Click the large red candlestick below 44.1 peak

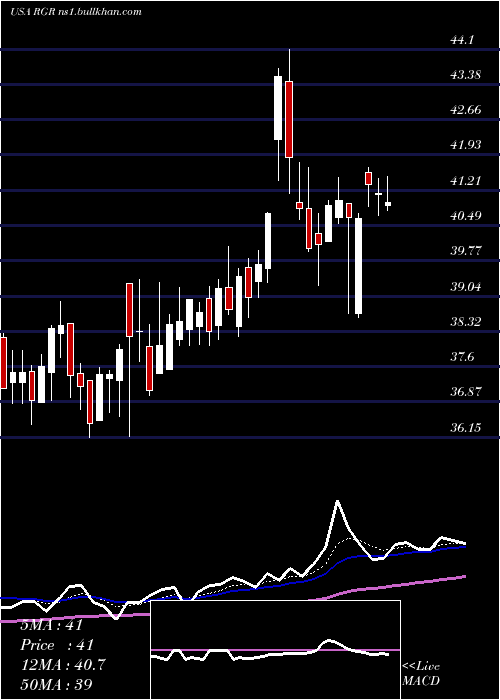(x=289, y=119)
